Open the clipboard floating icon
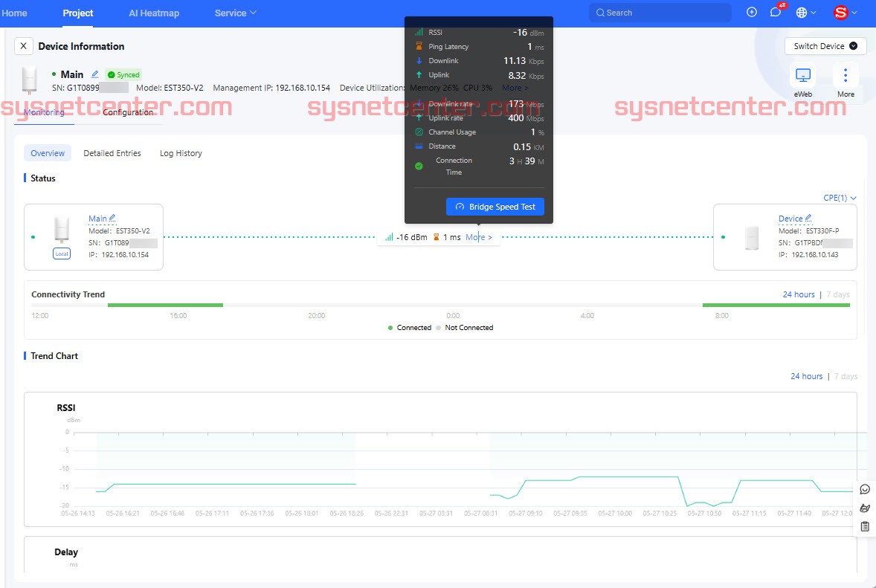 coord(865,526)
